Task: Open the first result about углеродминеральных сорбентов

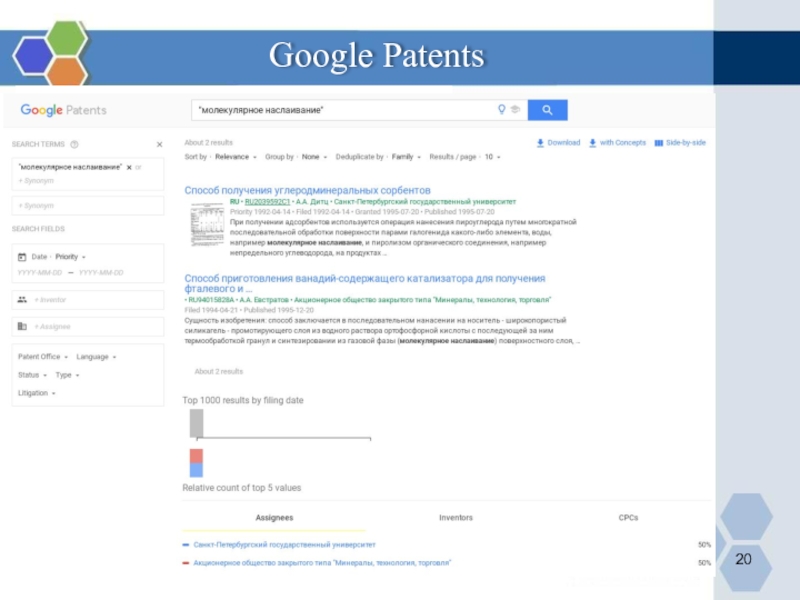Action: tap(307, 190)
